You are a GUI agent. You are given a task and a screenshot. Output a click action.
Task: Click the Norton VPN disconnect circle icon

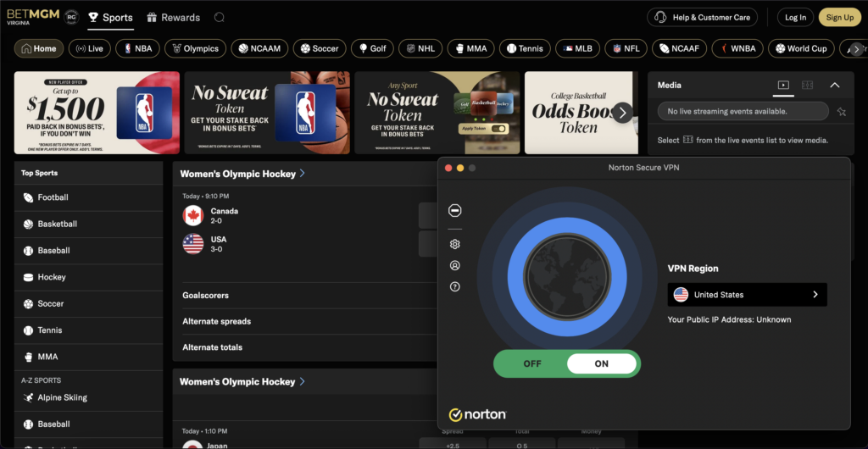(x=455, y=211)
